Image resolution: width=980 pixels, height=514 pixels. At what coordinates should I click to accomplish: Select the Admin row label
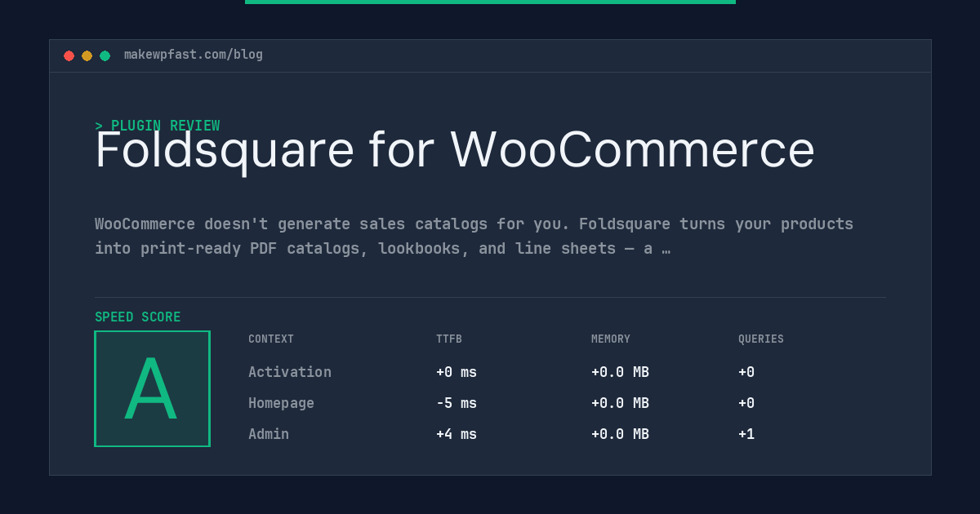coord(269,434)
